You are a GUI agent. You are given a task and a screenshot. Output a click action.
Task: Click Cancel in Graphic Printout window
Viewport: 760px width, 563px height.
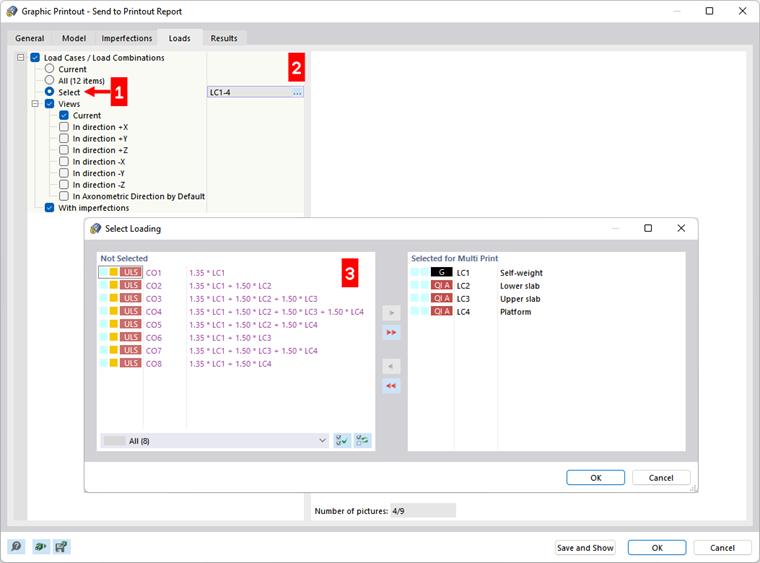[723, 547]
